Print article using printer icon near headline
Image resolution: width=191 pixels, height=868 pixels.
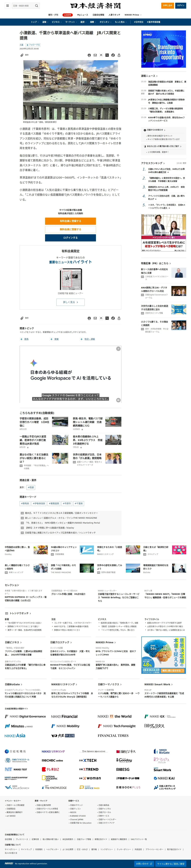89,55
